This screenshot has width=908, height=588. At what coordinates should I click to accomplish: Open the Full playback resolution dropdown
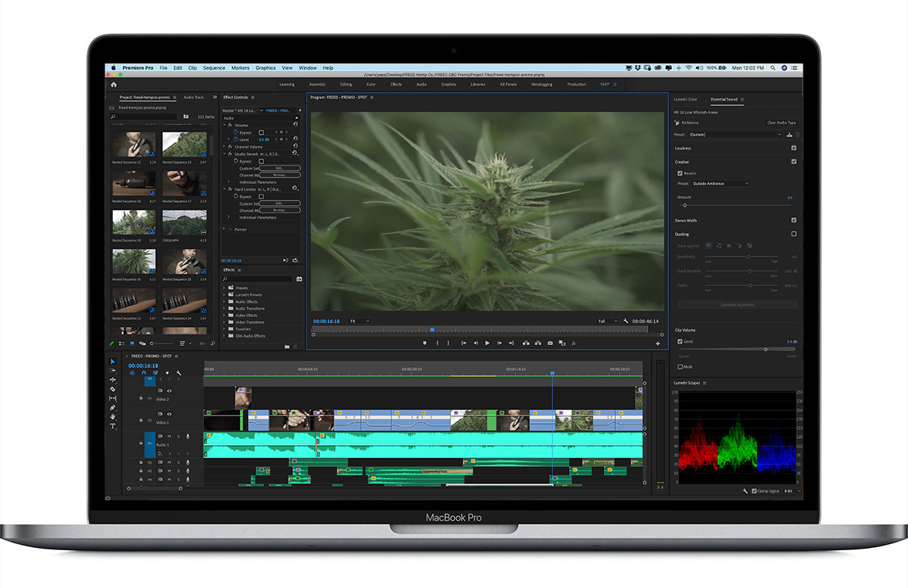pyautogui.click(x=608, y=321)
